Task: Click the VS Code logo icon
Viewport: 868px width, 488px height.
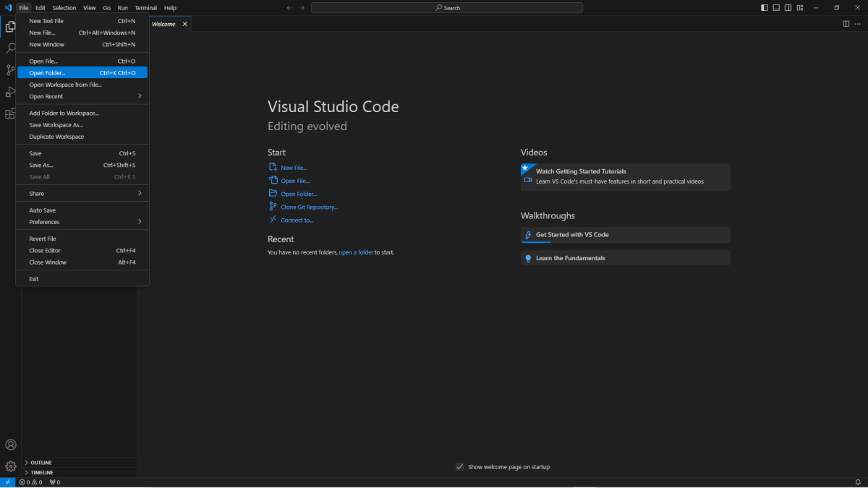Action: point(8,8)
